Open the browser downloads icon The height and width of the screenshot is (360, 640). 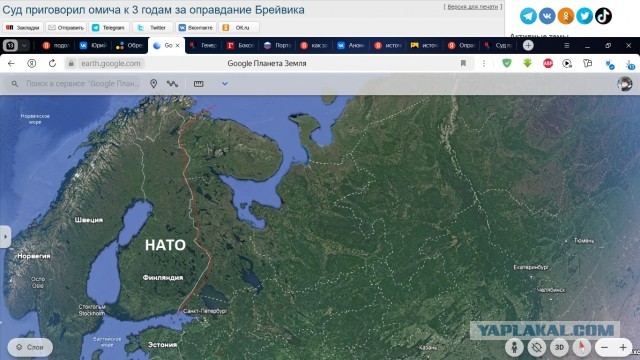630,64
